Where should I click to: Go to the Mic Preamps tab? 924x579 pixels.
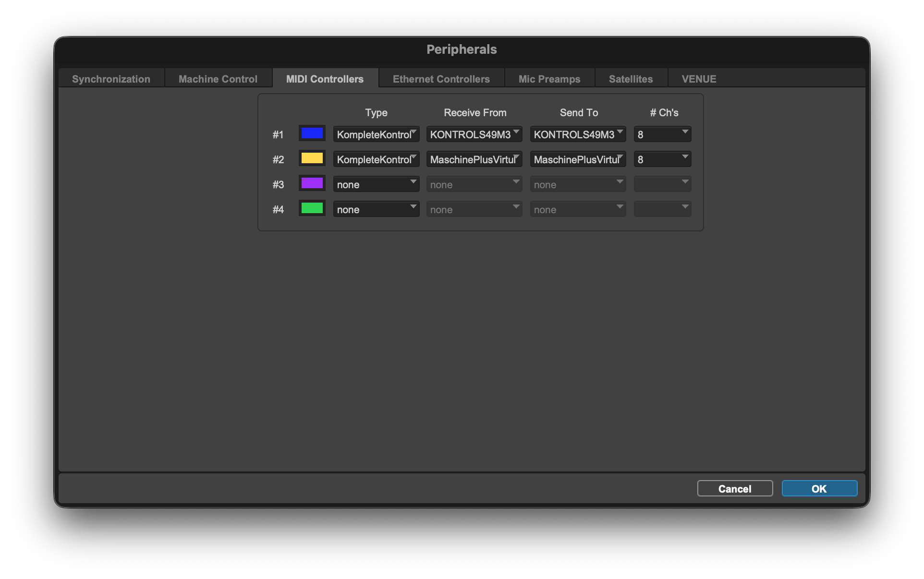click(549, 79)
